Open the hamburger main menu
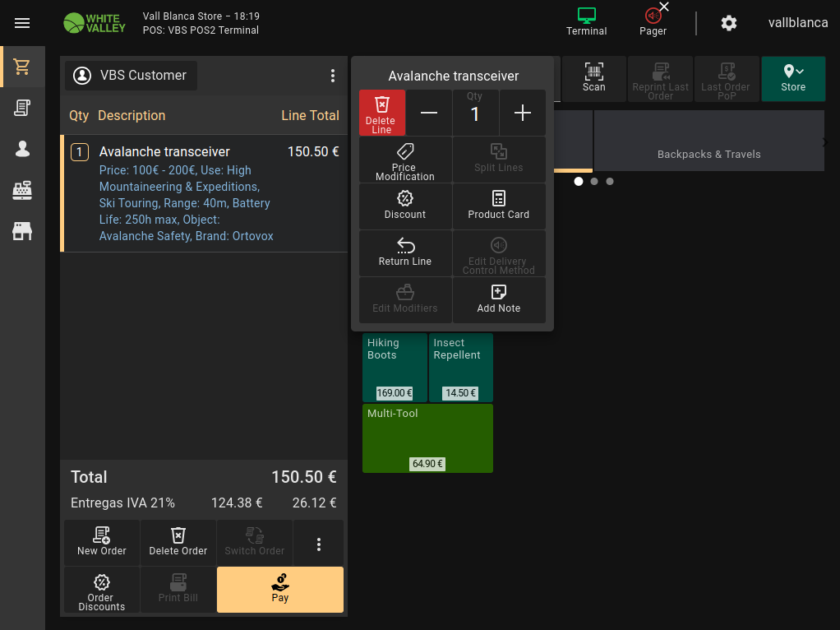 click(22, 23)
